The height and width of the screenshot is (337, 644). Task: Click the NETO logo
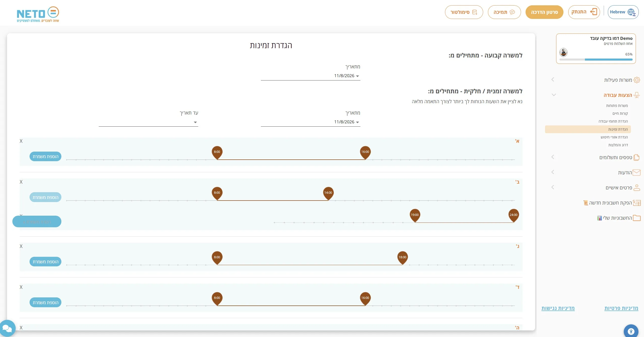38,14
